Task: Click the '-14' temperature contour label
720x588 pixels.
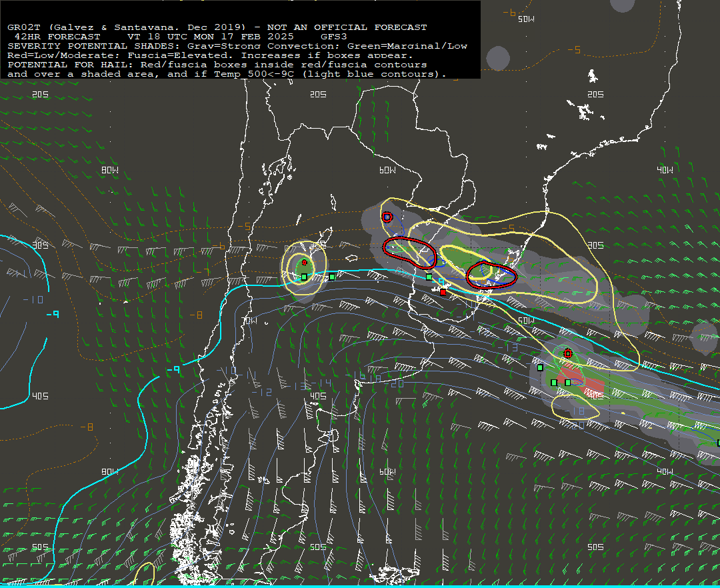Action: (x=321, y=383)
